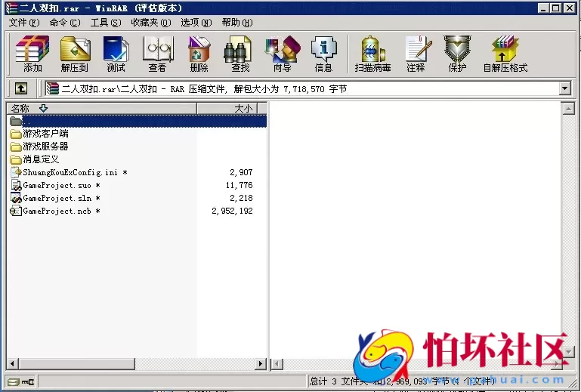The height and width of the screenshot is (392, 581).
Task: Click the size value 2,218
Action: 241,198
